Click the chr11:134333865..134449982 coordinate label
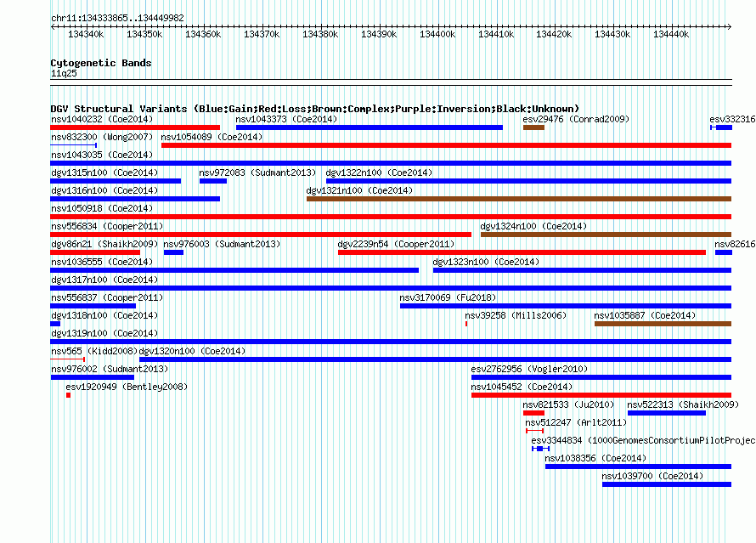Viewport: 756px width, 543px height. 117,18
